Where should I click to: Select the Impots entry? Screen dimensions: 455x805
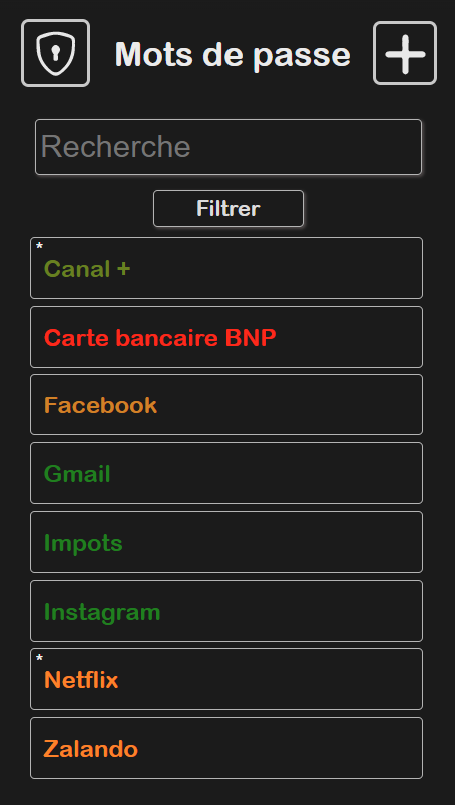pos(226,542)
